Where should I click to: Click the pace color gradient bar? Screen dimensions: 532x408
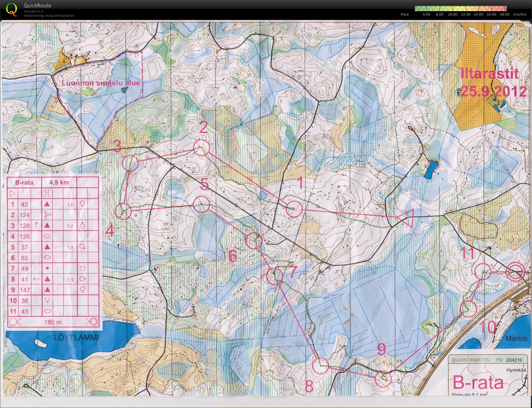point(460,9)
